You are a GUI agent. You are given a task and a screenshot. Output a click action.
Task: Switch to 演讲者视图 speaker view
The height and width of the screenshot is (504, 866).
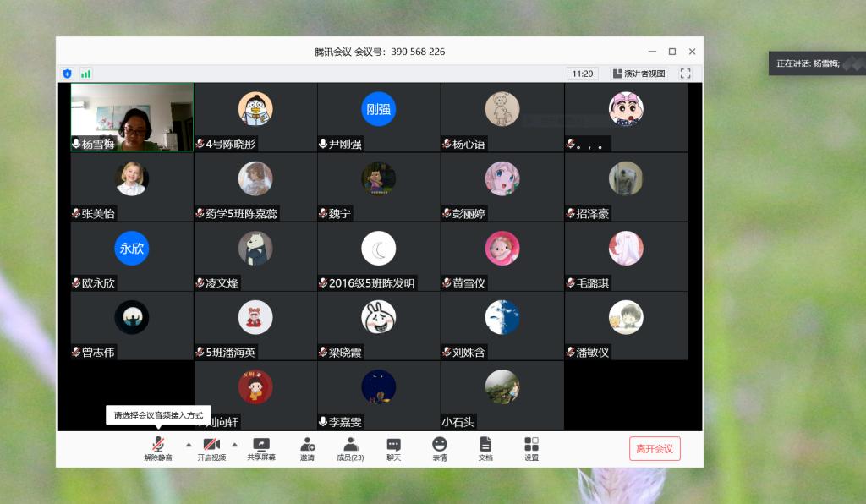click(639, 74)
